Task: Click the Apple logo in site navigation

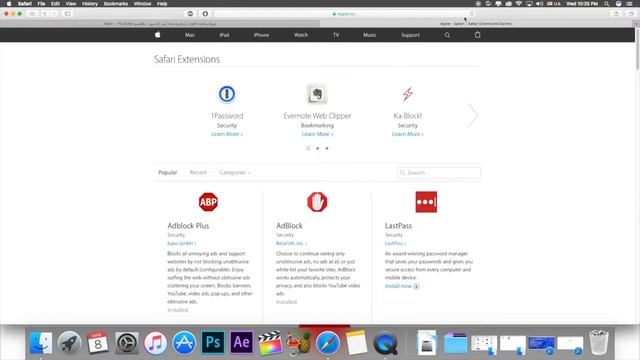Action: [158, 35]
